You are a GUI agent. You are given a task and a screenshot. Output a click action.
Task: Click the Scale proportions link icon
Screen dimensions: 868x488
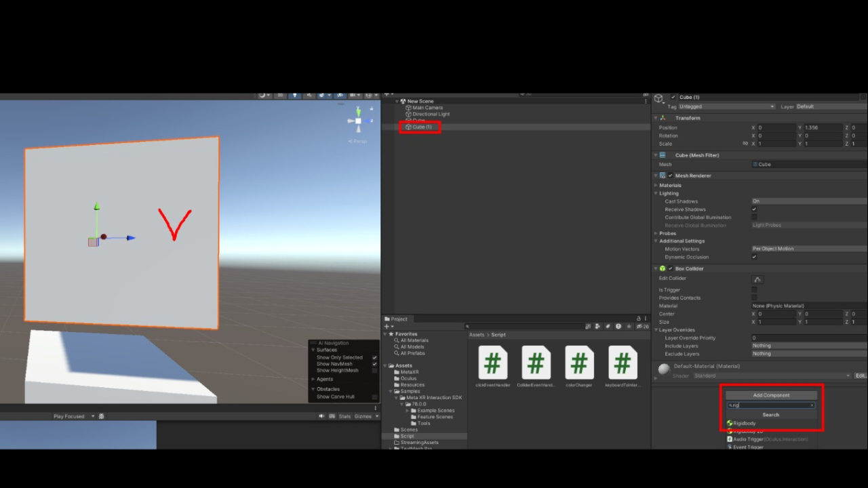(745, 144)
